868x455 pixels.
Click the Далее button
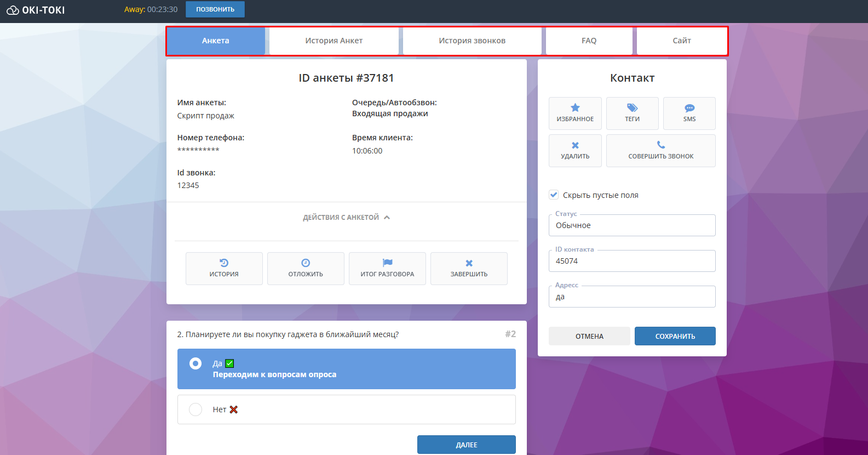[x=466, y=445]
